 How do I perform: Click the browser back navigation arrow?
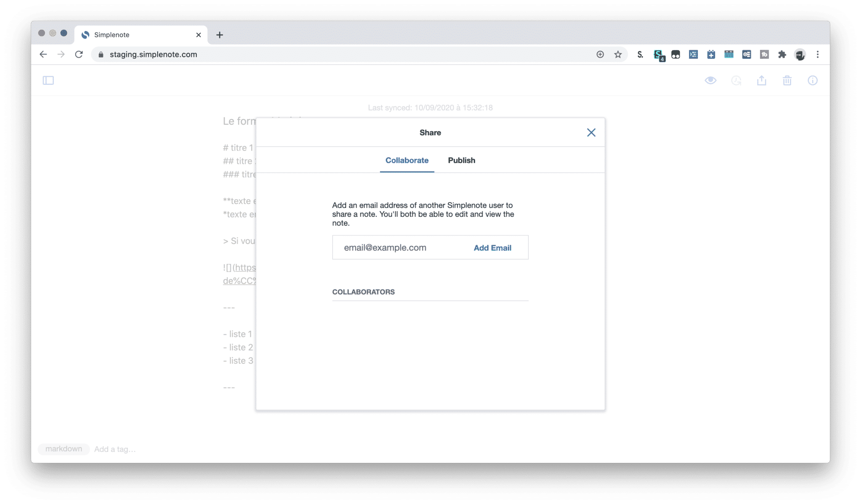coord(43,54)
